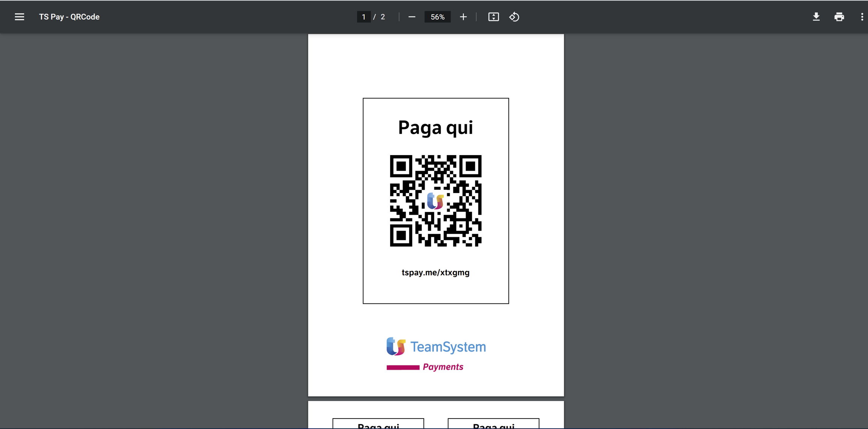Download the PDF file
Image resolution: width=868 pixels, height=429 pixels.
point(816,17)
